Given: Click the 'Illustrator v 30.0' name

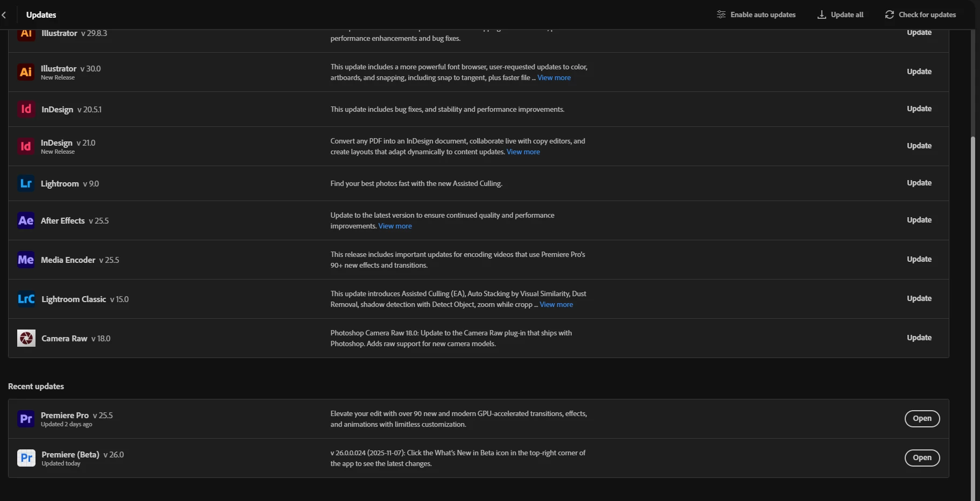Looking at the screenshot, I should tap(70, 69).
